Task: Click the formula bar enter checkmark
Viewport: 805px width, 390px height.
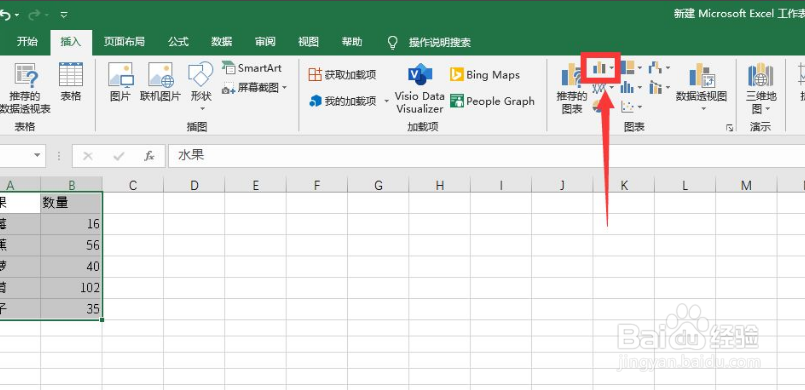Action: (x=119, y=156)
